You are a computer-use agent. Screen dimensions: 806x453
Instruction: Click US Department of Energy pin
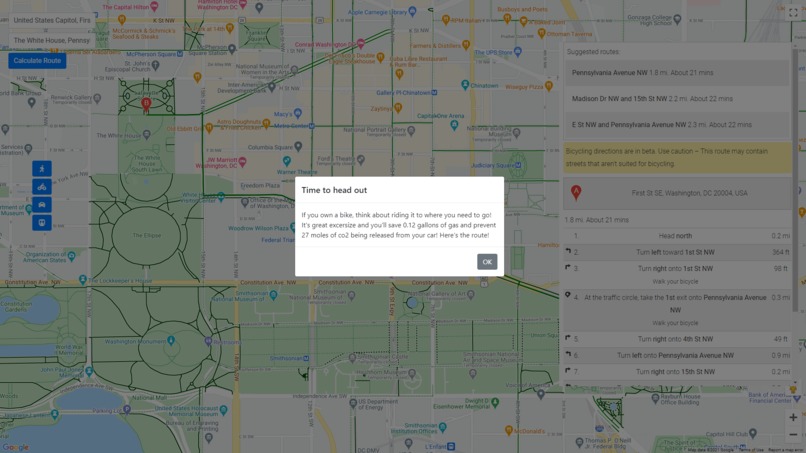(x=353, y=403)
